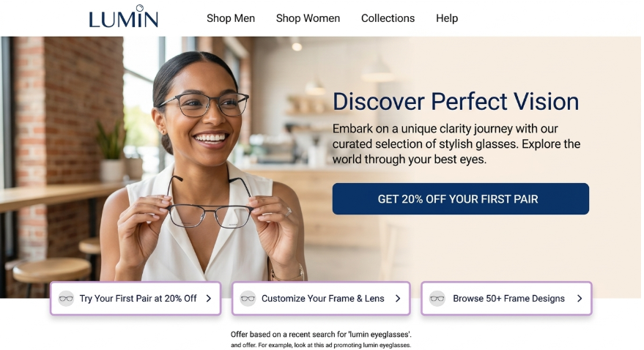644x350 pixels.
Task: Open the Shop Women menu
Action: [x=308, y=18]
